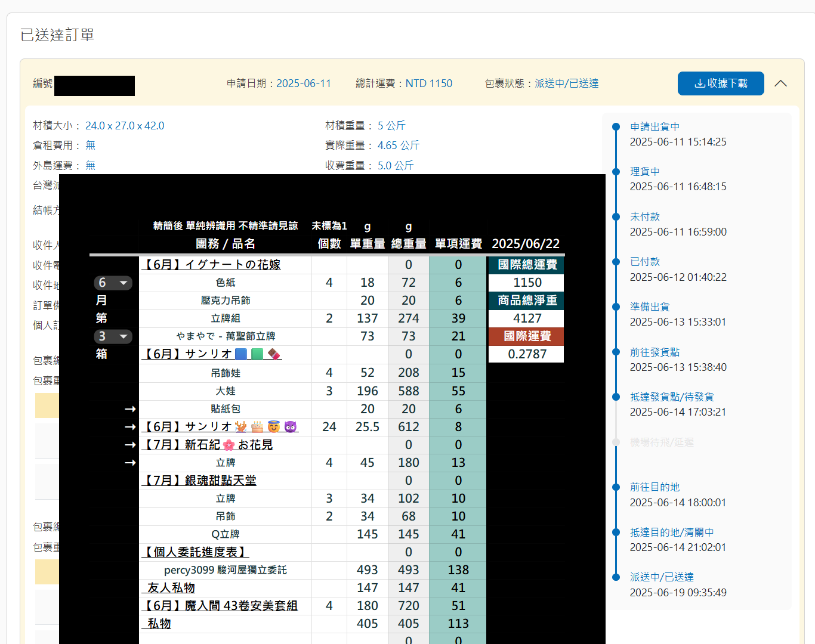The image size is (815, 644).
Task: Click the 【6月】イグナートの花嫁 heading
Action: click(x=211, y=264)
